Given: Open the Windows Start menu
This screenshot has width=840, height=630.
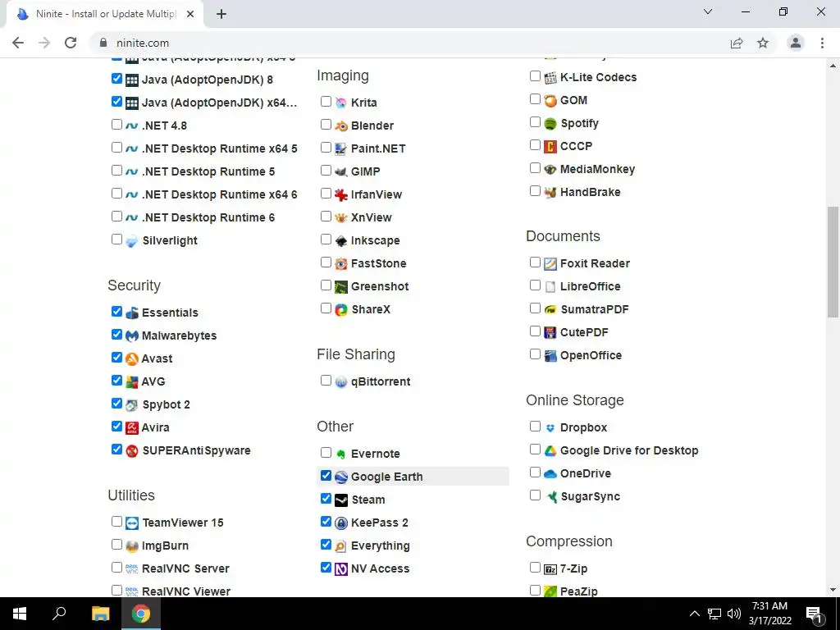Looking at the screenshot, I should point(20,614).
